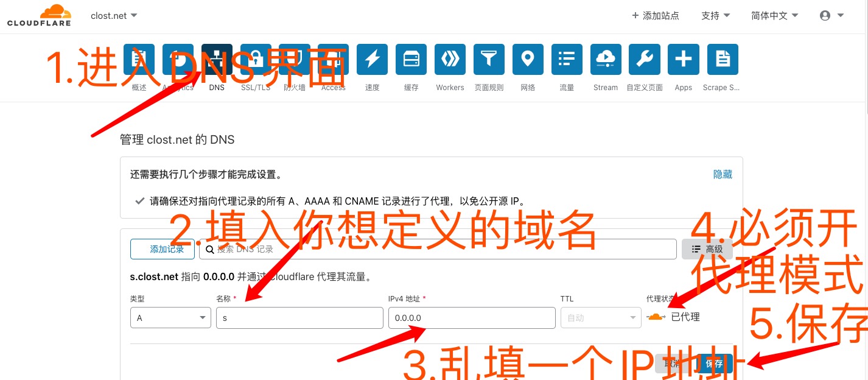Select the 页面规则 icon
868x380 pixels.
coord(489,59)
